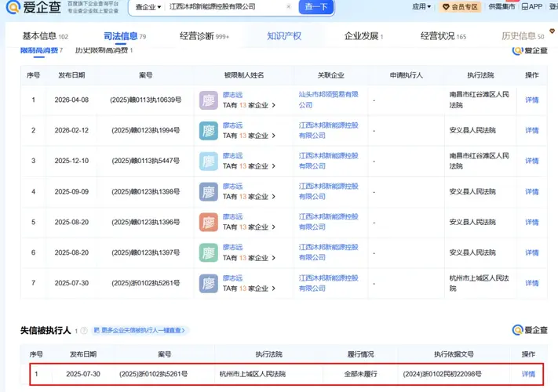Image resolution: width=558 pixels, height=392 pixels.
Task: Switch to the 历史信息 tab
Action: click(523, 36)
